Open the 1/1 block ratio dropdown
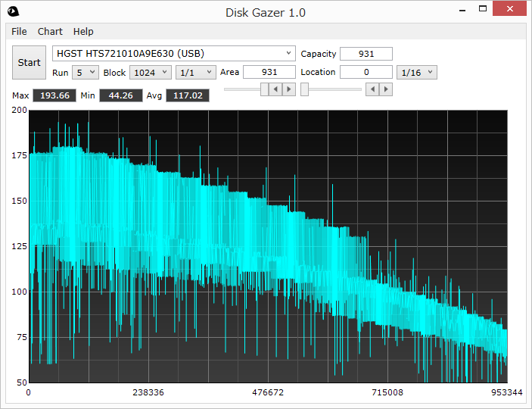The width and height of the screenshot is (532, 409). pyautogui.click(x=196, y=73)
